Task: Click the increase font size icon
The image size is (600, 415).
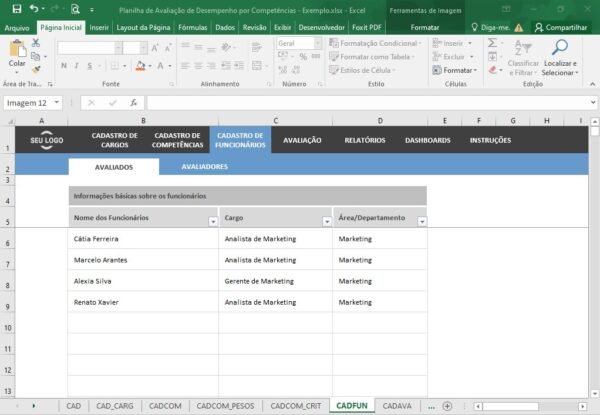Action: coord(155,48)
